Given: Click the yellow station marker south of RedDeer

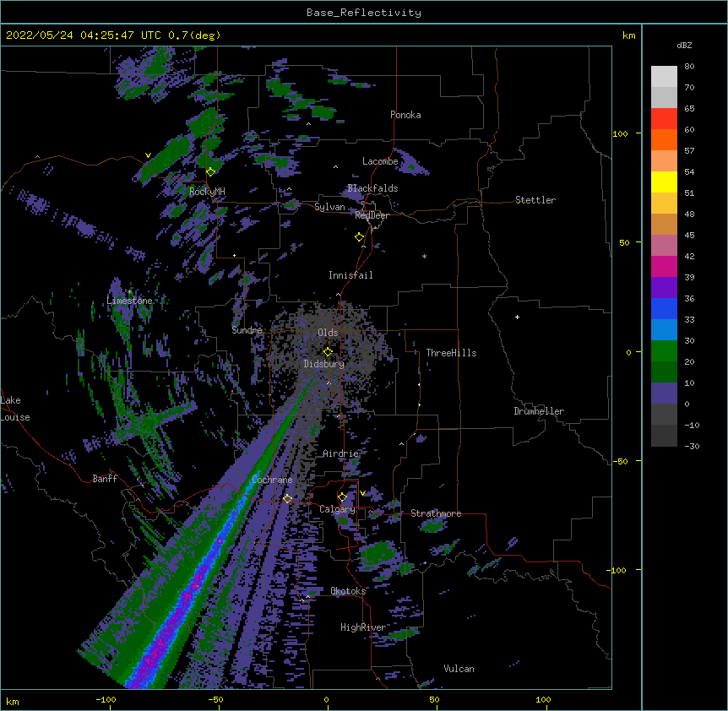Looking at the screenshot, I should pyautogui.click(x=360, y=237).
